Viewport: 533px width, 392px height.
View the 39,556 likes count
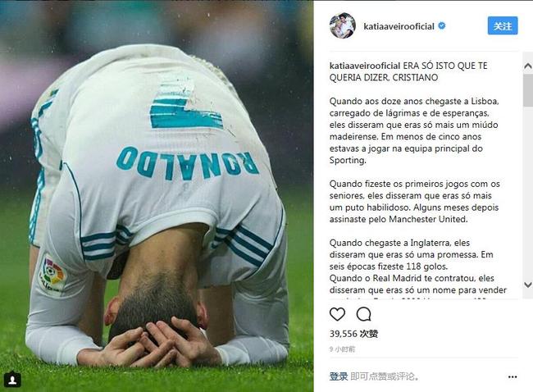click(353, 334)
